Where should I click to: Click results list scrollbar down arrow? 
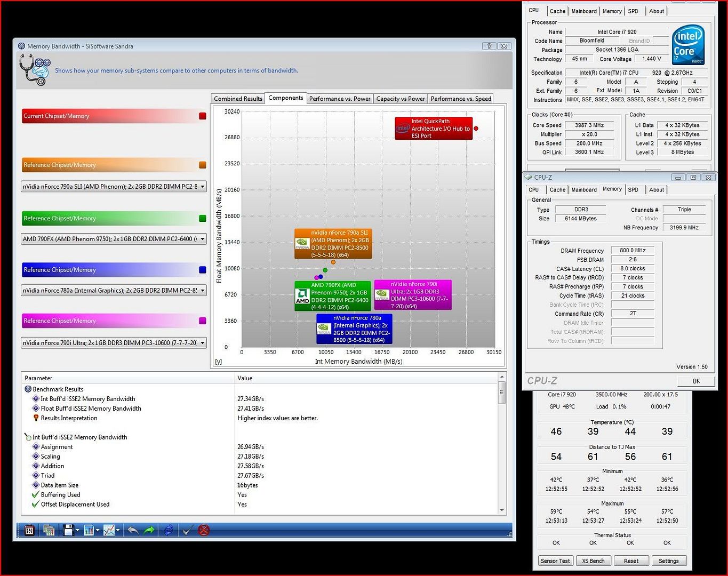tap(502, 510)
